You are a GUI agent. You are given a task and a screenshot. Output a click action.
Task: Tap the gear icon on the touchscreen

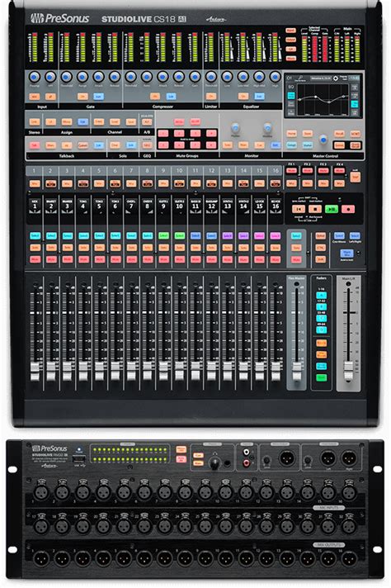pyautogui.click(x=336, y=78)
